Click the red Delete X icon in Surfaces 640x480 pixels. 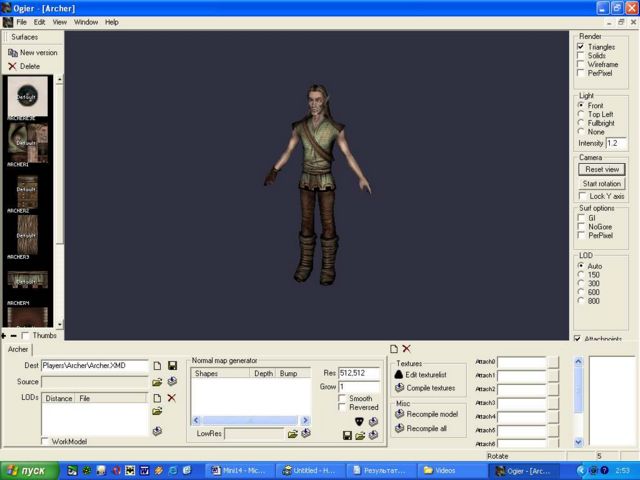pyautogui.click(x=12, y=66)
